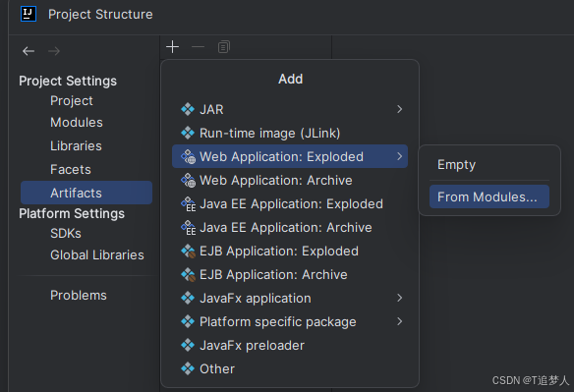574x392 pixels.
Task: Click the EJB Application: Archive icon
Action: coord(188,274)
